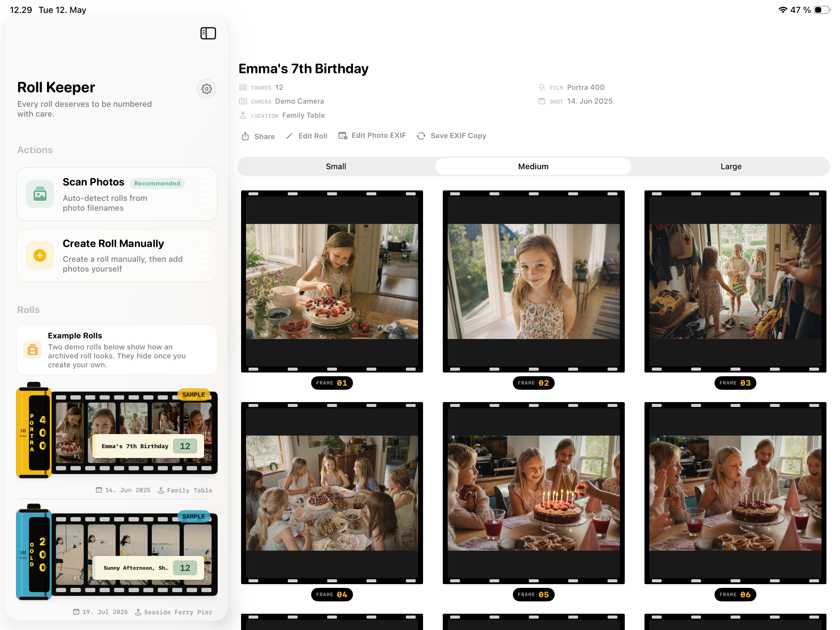This screenshot has width=840, height=630.
Task: Click the FRAME 04 label badge
Action: coord(332,595)
